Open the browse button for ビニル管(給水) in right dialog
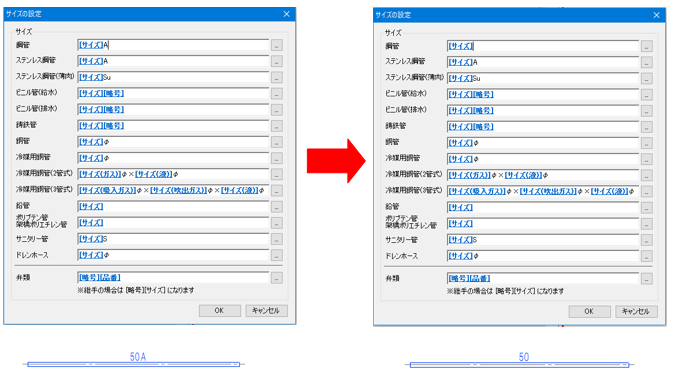The width and height of the screenshot is (674, 376). click(646, 95)
